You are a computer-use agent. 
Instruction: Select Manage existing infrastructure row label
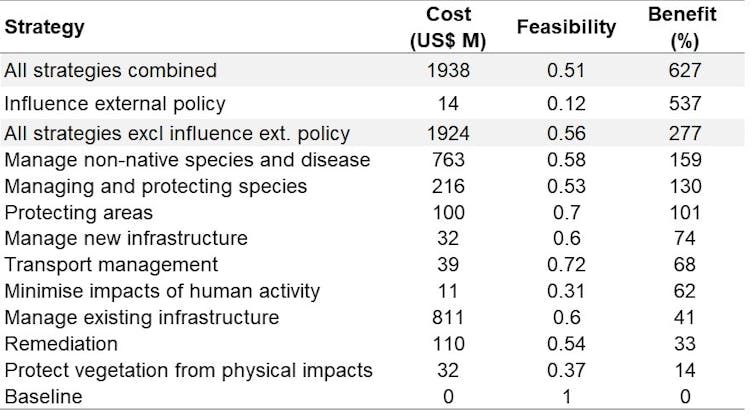141,317
